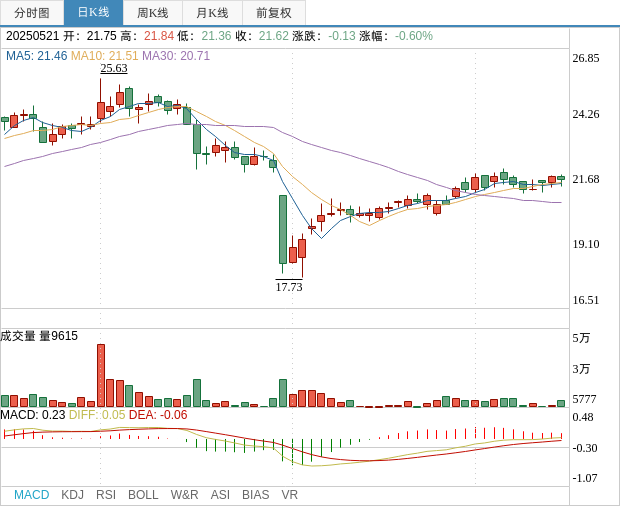Click the tallest red volume bar

[x=101, y=376]
